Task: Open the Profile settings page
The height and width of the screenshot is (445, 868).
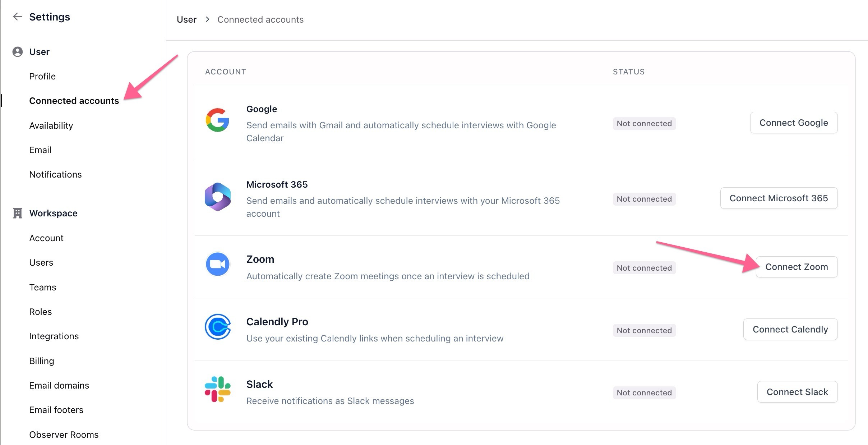Action: 42,76
